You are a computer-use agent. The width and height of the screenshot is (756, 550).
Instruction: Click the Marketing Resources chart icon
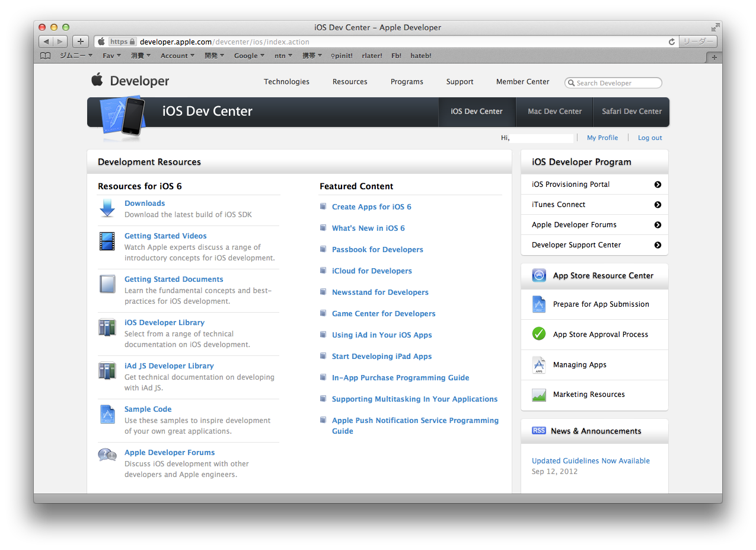(539, 395)
